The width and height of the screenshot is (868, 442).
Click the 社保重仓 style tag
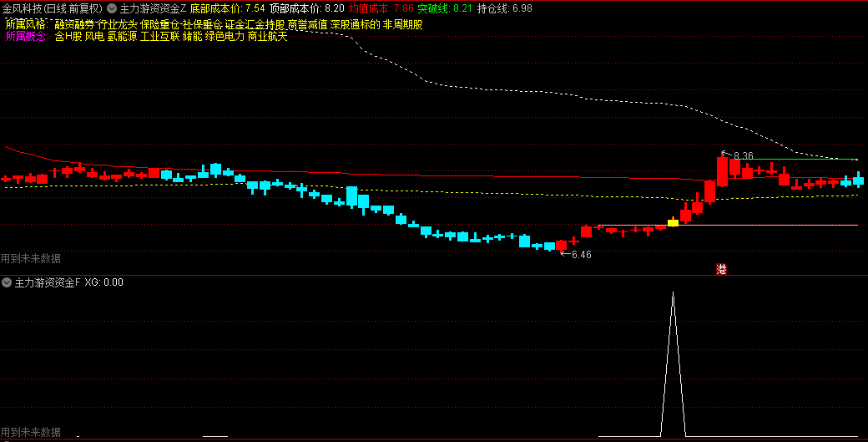(x=202, y=25)
